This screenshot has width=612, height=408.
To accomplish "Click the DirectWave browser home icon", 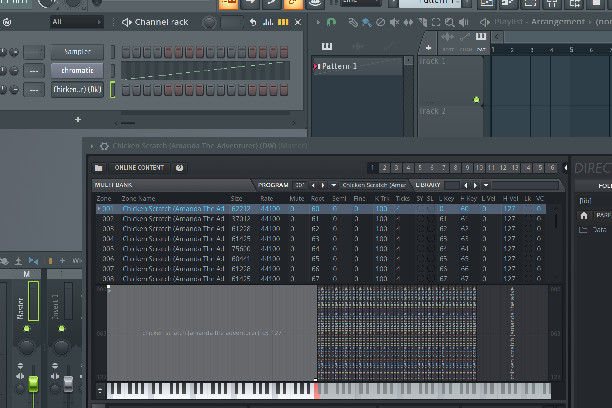I will [x=584, y=216].
